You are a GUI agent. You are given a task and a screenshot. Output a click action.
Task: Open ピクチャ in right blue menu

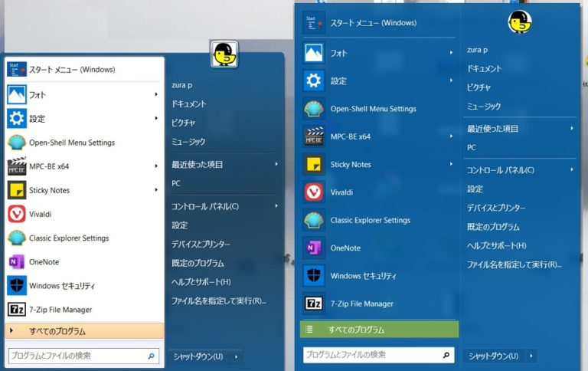pyautogui.click(x=479, y=87)
